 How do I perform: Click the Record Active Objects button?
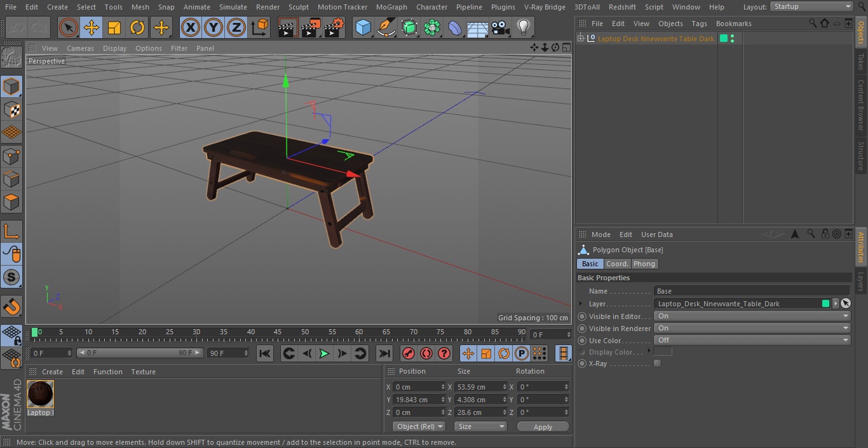[x=409, y=353]
